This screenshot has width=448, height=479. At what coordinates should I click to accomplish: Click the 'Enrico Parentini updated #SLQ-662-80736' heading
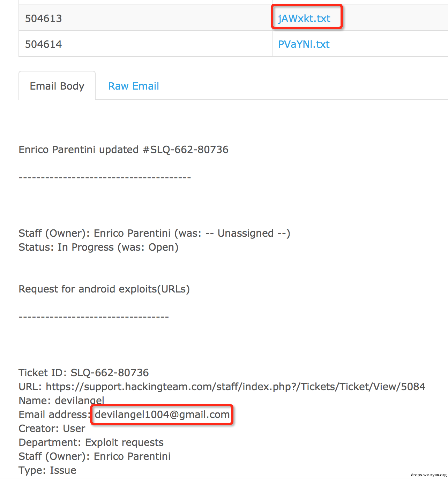(x=124, y=150)
